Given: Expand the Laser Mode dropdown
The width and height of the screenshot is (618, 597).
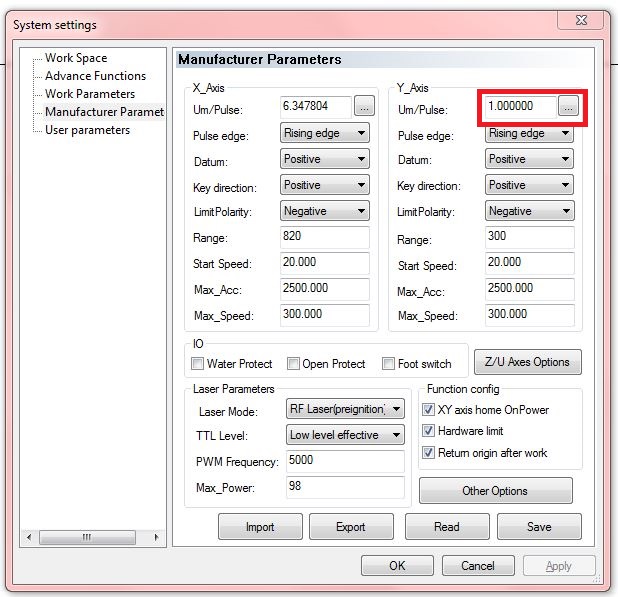Looking at the screenshot, I should click(x=345, y=409).
